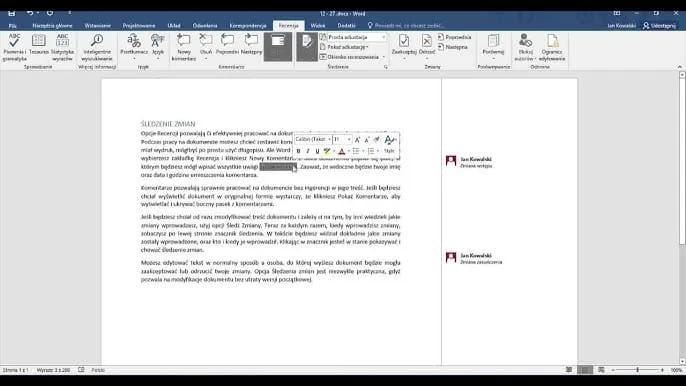This screenshot has width=686, height=386.
Task: Click Polski language in status bar
Action: pyautogui.click(x=98, y=370)
